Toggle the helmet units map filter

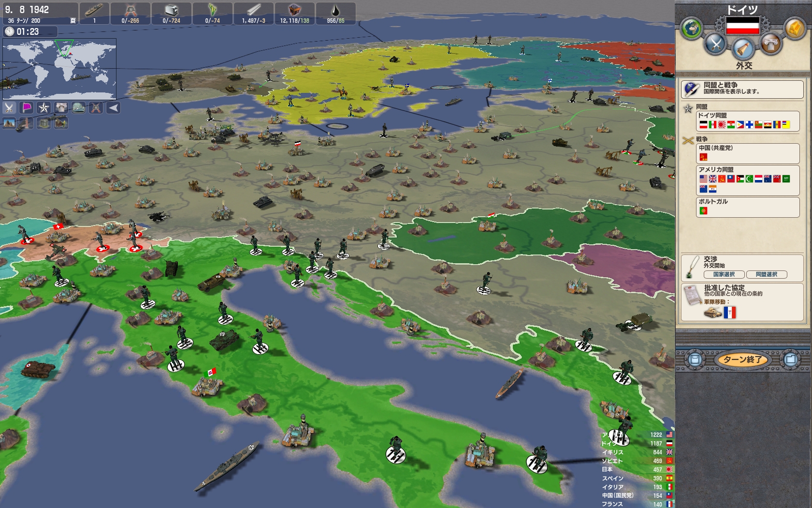tap(96, 108)
